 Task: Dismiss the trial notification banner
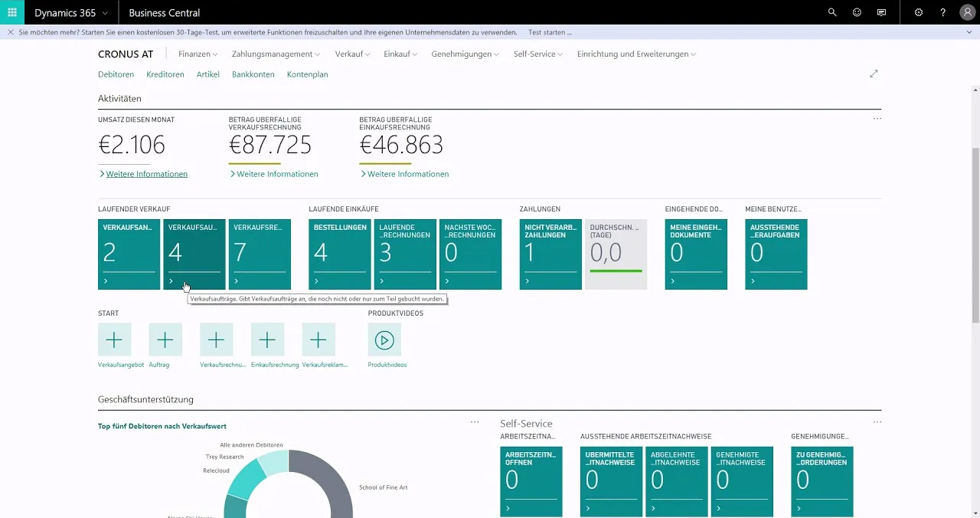click(11, 33)
